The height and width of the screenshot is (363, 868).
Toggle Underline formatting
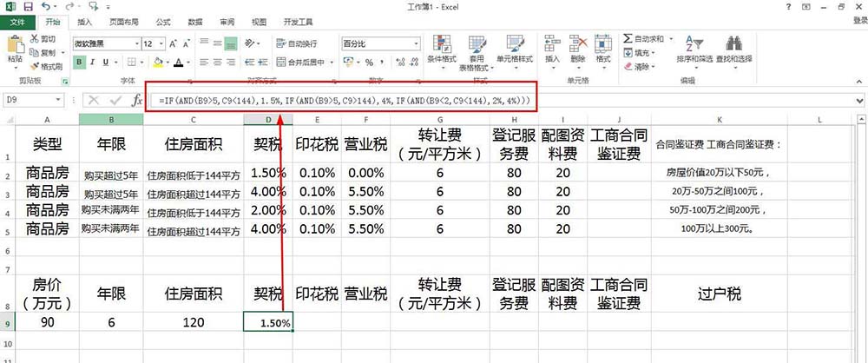pyautogui.click(x=106, y=62)
